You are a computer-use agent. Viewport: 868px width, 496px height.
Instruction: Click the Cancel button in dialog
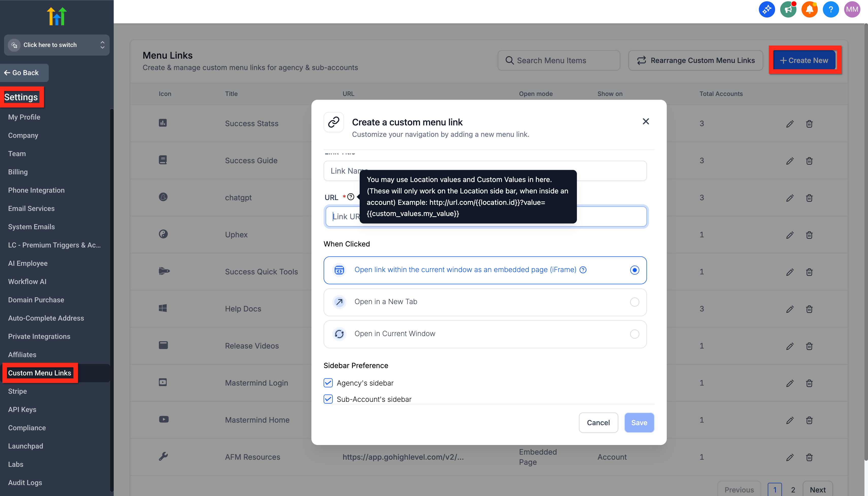[598, 422]
